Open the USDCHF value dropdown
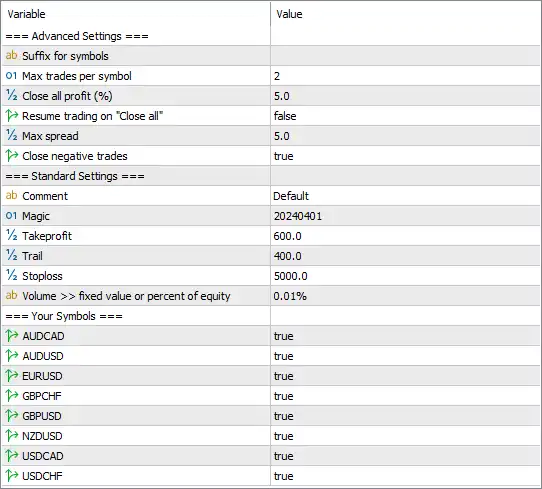This screenshot has height=489, width=542. point(405,476)
